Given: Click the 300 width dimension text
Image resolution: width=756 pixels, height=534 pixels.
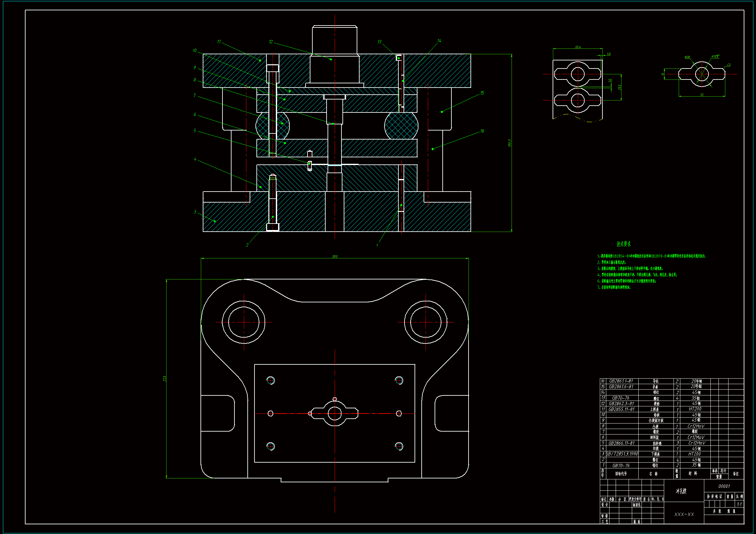Looking at the screenshot, I should click(335, 256).
